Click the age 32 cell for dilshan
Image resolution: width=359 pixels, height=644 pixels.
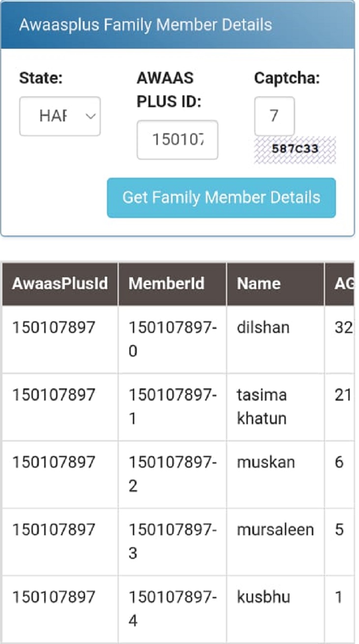tap(342, 328)
